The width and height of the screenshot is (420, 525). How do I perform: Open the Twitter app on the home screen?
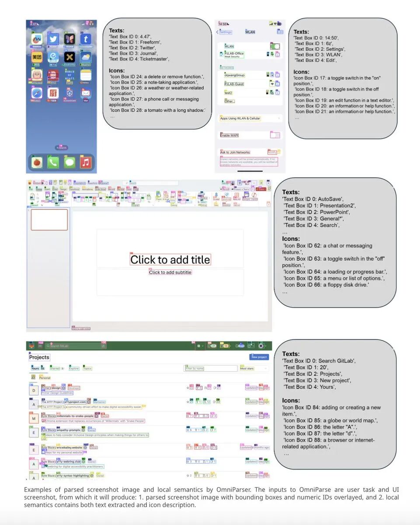54,39
